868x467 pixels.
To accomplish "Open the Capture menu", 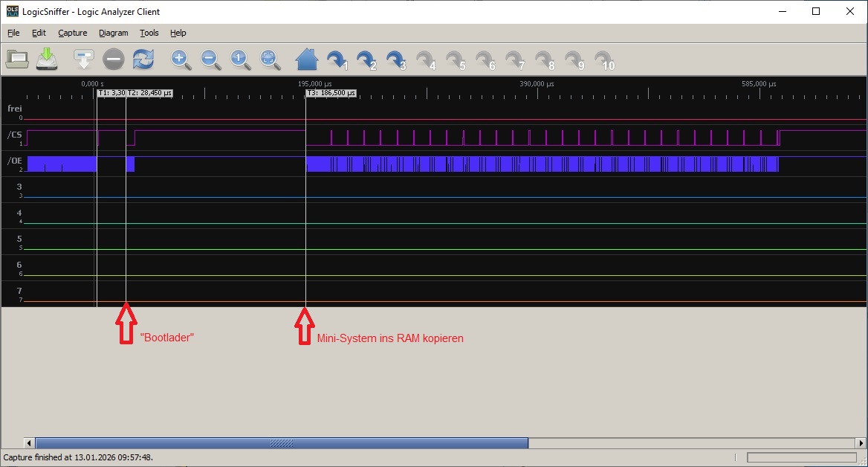I will 73,33.
